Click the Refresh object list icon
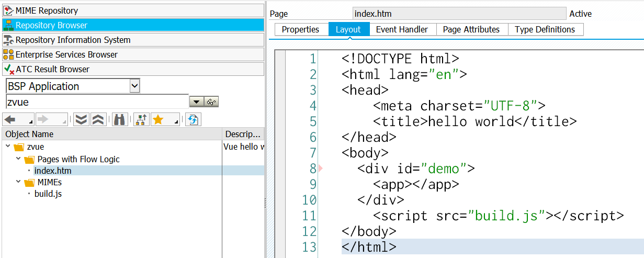Image resolution: width=644 pixels, height=258 pixels. click(x=193, y=120)
